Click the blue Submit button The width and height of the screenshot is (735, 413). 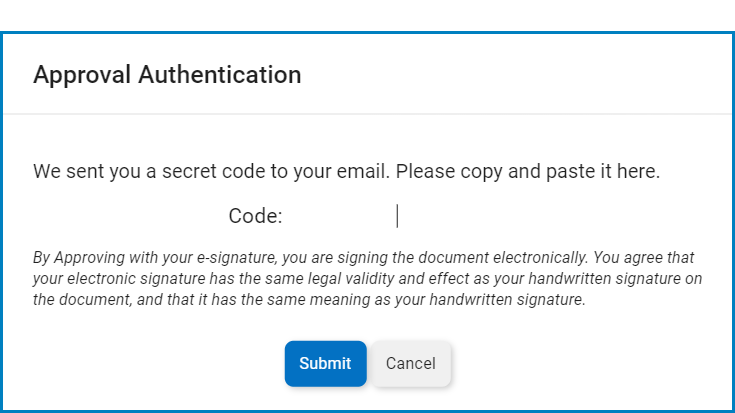coord(325,363)
